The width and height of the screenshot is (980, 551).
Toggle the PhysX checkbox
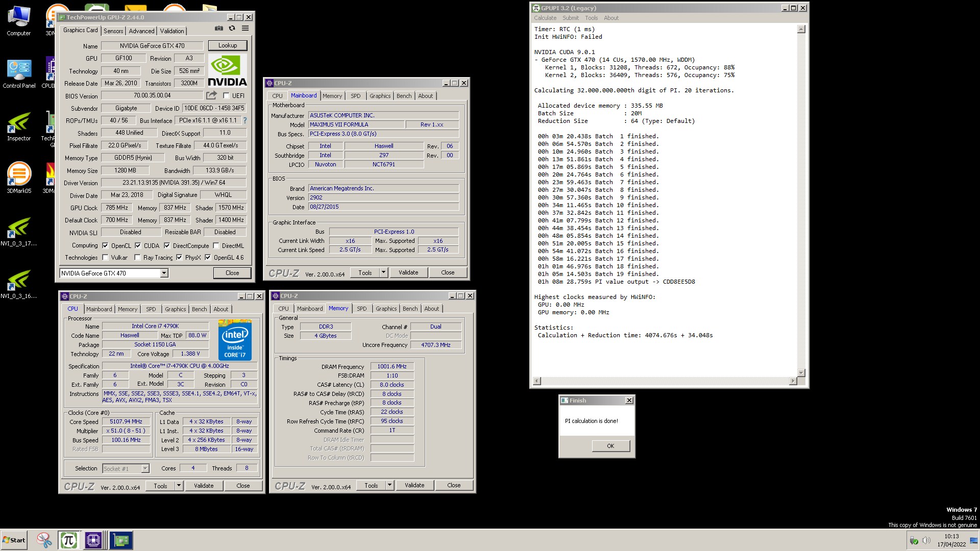(179, 258)
